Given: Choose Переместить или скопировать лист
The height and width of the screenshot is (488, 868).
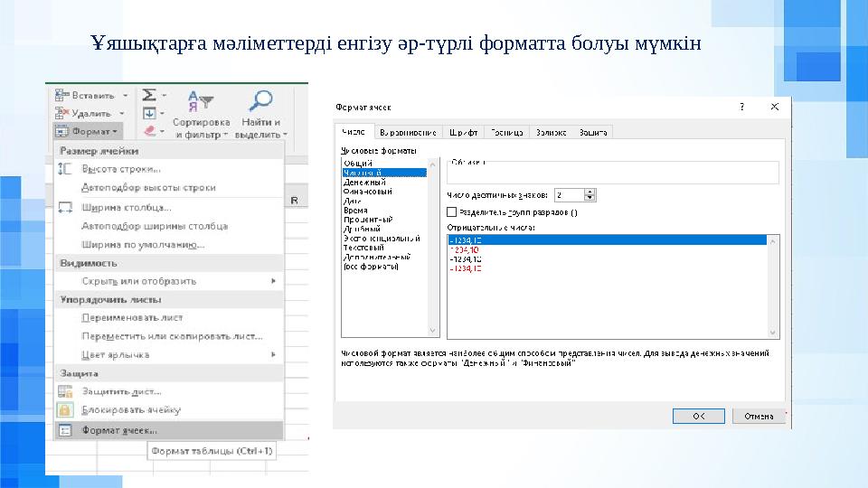Looking at the screenshot, I should (169, 336).
